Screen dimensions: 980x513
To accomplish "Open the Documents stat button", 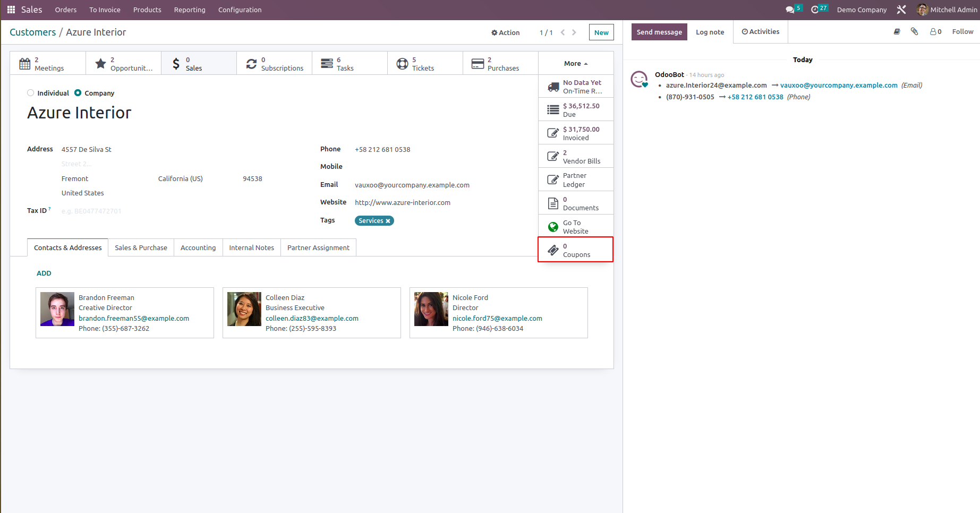I will (576, 203).
